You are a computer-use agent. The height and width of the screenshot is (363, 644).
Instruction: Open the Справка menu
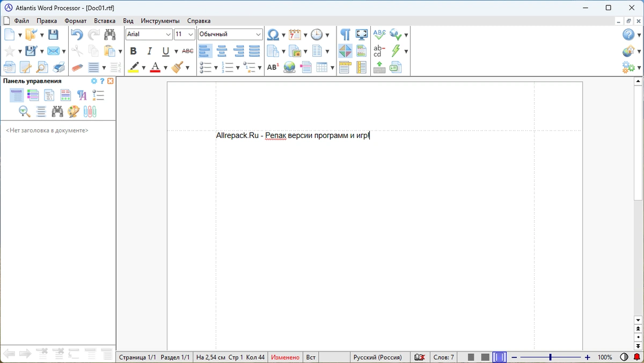click(199, 21)
